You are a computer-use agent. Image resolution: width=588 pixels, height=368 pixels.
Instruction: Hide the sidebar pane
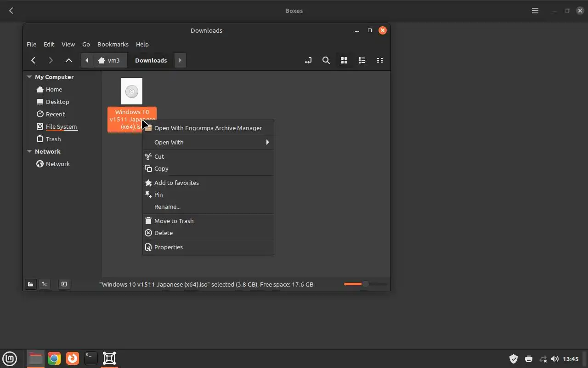pos(64,284)
